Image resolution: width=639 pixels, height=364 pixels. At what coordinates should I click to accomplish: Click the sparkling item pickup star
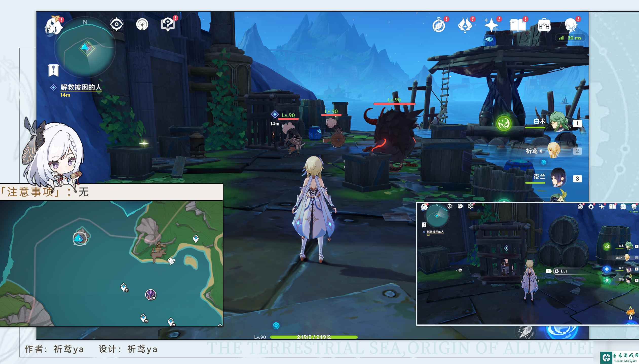[x=144, y=144]
